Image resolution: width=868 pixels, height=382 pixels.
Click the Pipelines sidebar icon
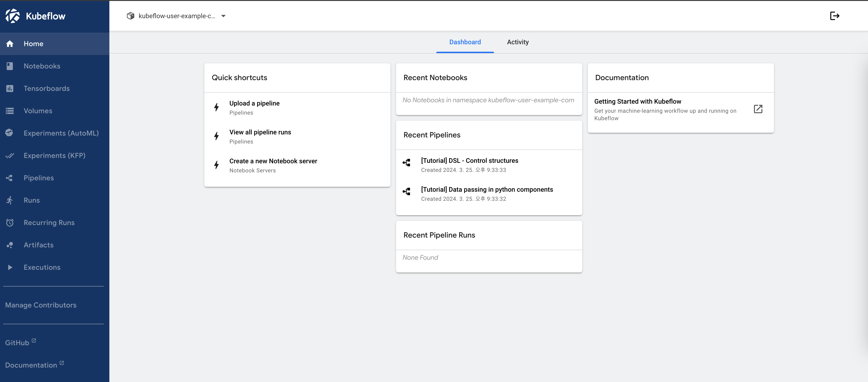[x=10, y=178]
